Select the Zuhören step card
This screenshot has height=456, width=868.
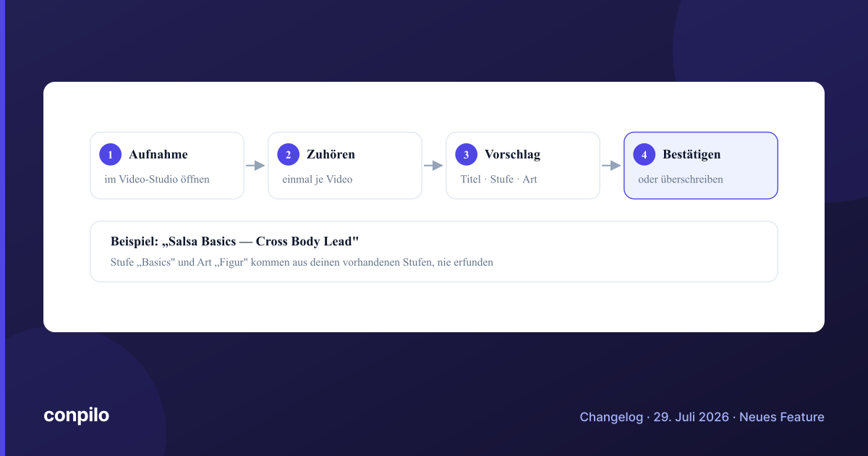(x=345, y=165)
